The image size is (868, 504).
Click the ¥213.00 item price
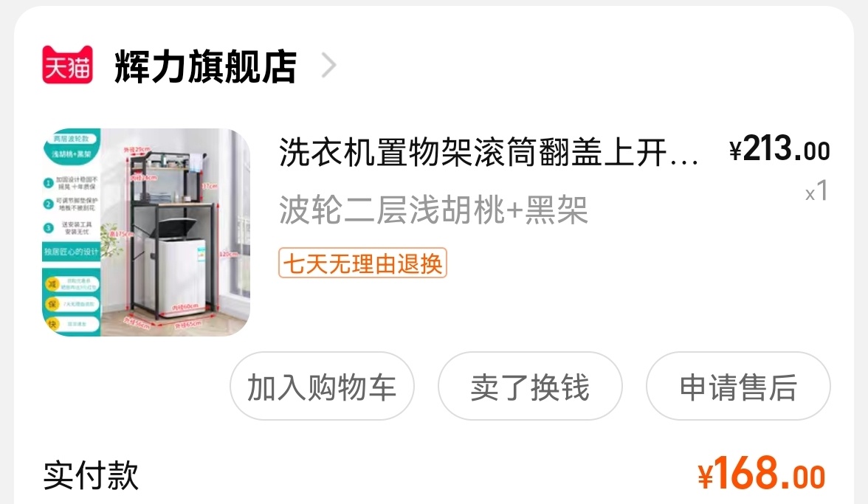779,149
